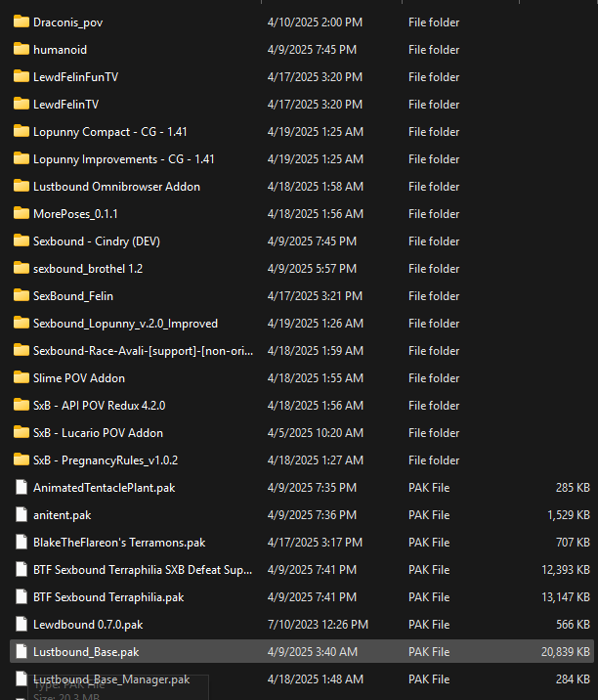Viewport: 598px width, 700px height.
Task: Select BlakeTheFlareon's Terramons.pak file name
Action: coord(119,543)
